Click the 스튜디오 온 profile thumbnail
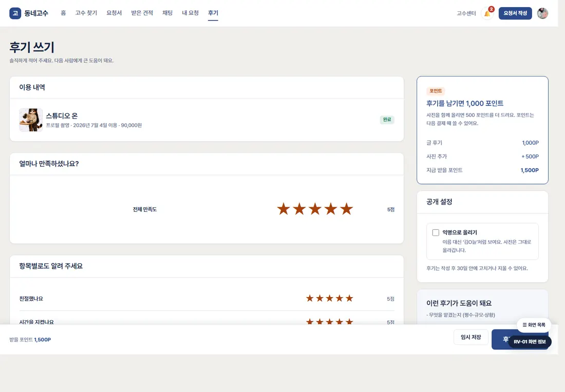Screen dimensions: 565x392 (31, 120)
